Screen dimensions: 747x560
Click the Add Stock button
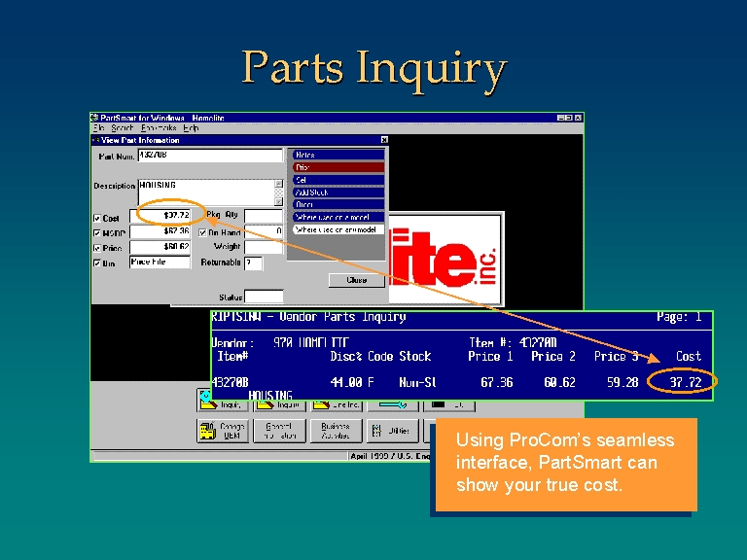338,192
